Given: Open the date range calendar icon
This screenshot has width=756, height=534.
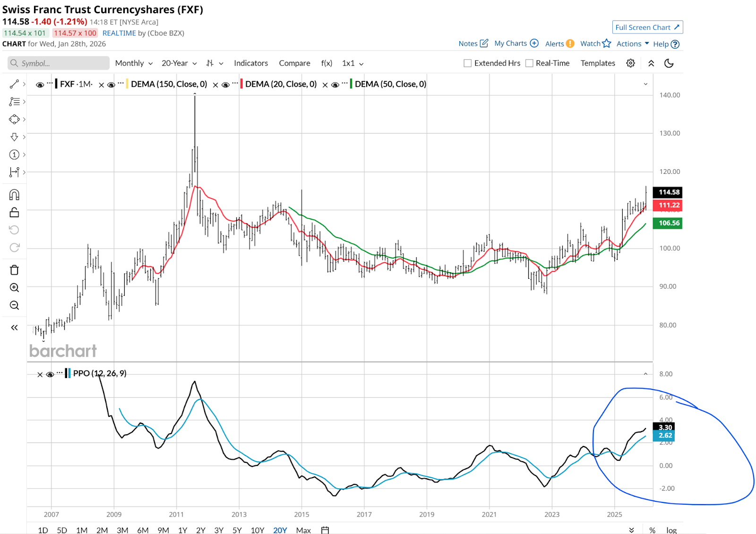Looking at the screenshot, I should click(325, 530).
